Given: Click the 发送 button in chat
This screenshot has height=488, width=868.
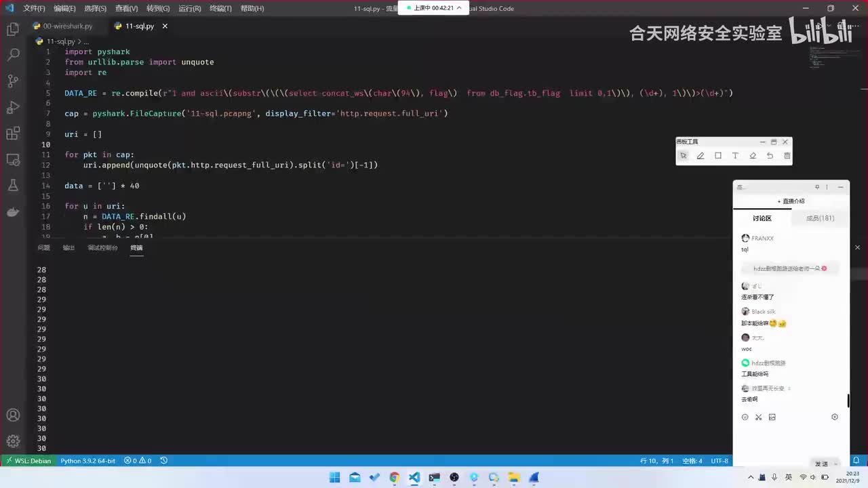Looking at the screenshot, I should pyautogui.click(x=821, y=464).
